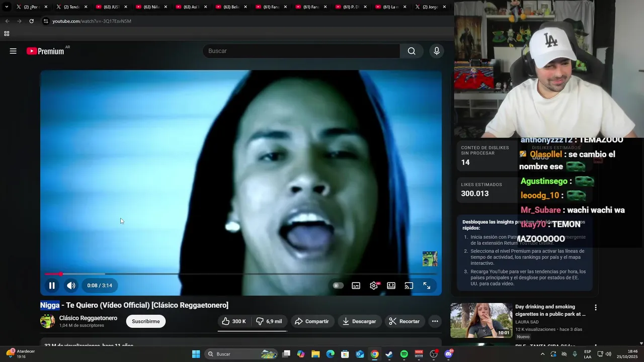Open more actions three-dot menu
This screenshot has width=644, height=362.
[435, 321]
